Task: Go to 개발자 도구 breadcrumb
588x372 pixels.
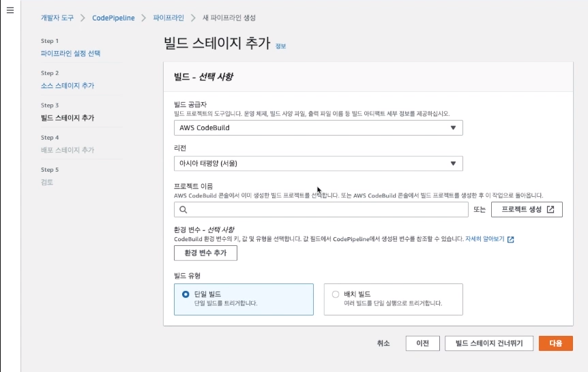Action: 57,18
